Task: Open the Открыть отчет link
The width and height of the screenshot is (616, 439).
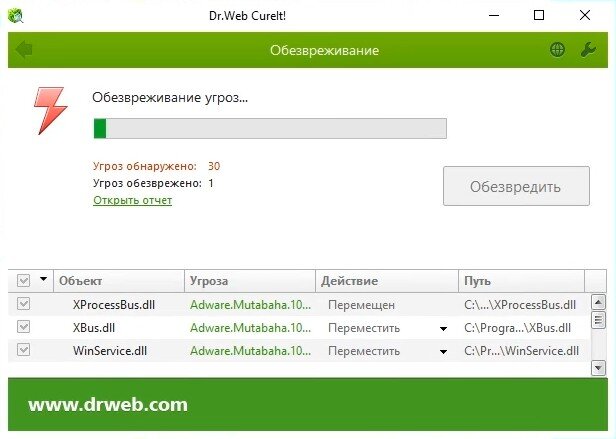Action: (132, 200)
